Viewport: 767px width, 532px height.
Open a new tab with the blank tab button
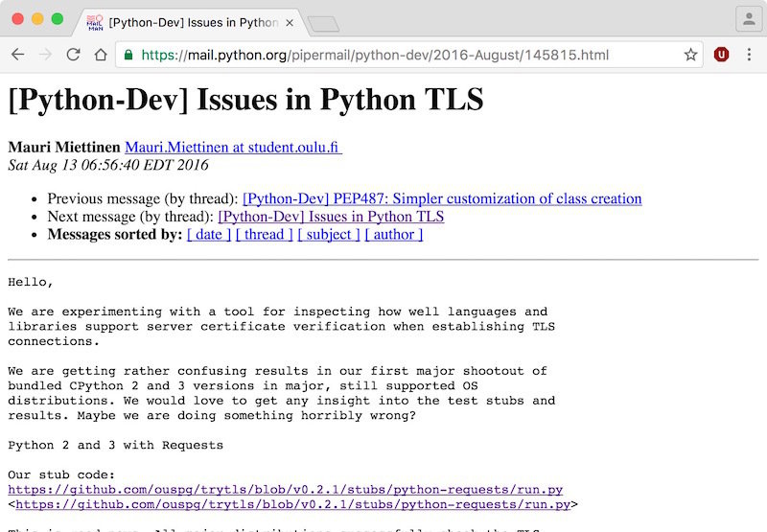(x=323, y=23)
